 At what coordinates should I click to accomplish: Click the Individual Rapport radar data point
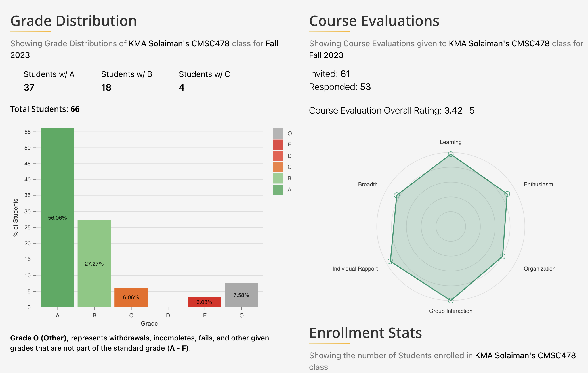[x=390, y=261]
